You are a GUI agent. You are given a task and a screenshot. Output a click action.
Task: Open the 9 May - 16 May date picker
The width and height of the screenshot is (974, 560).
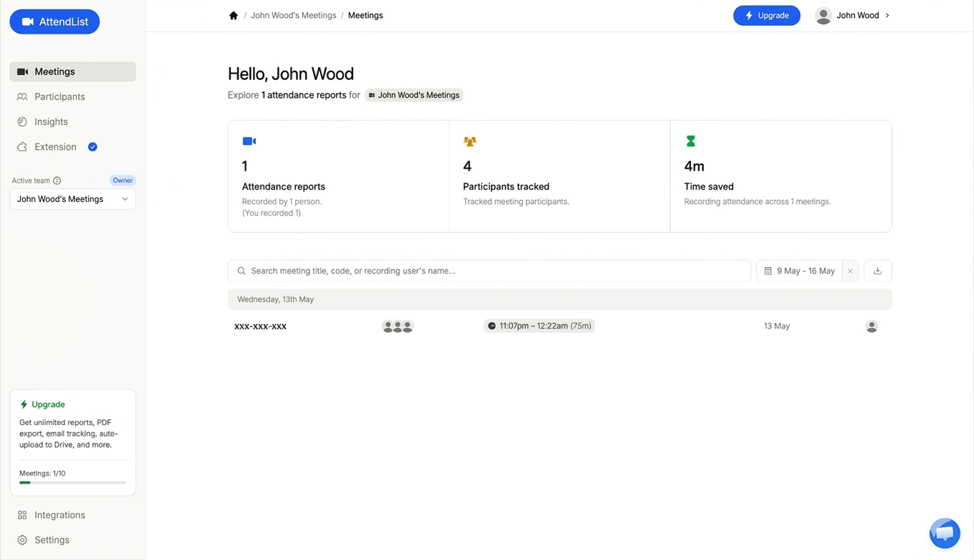point(799,271)
